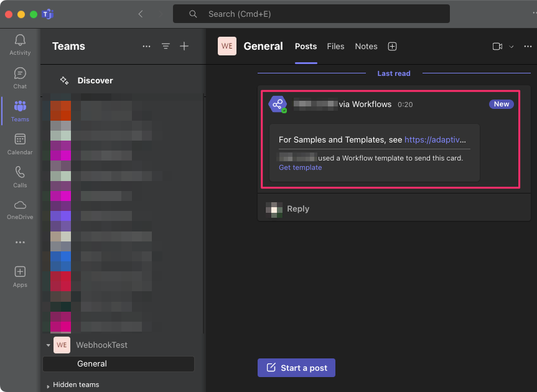Click the 0:20 message timestamp
Screen dimensions: 537x392
click(405, 105)
